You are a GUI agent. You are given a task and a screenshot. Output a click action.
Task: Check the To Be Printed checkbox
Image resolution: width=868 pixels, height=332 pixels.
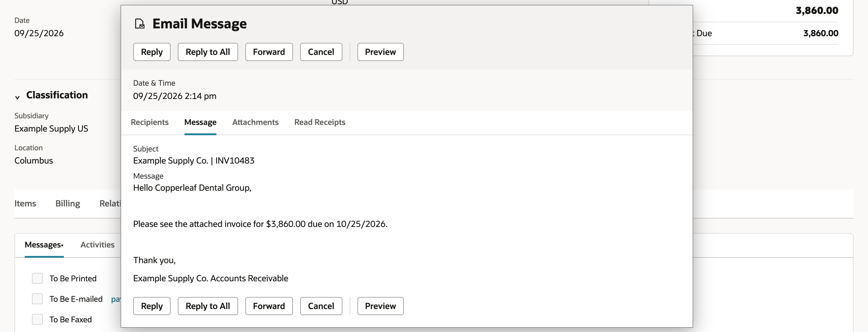(37, 278)
